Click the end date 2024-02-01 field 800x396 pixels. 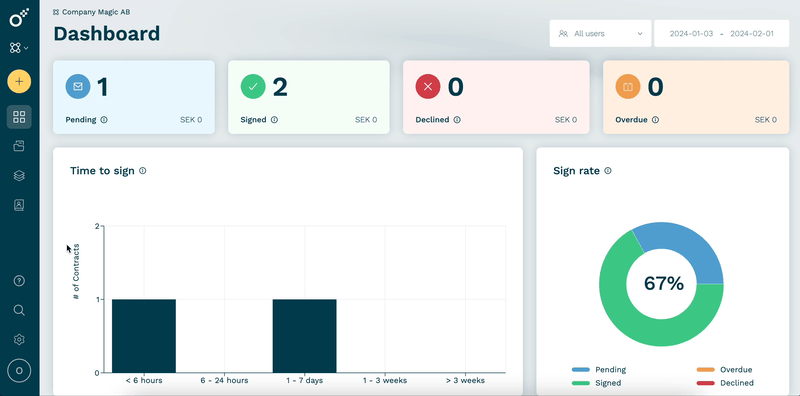click(752, 34)
